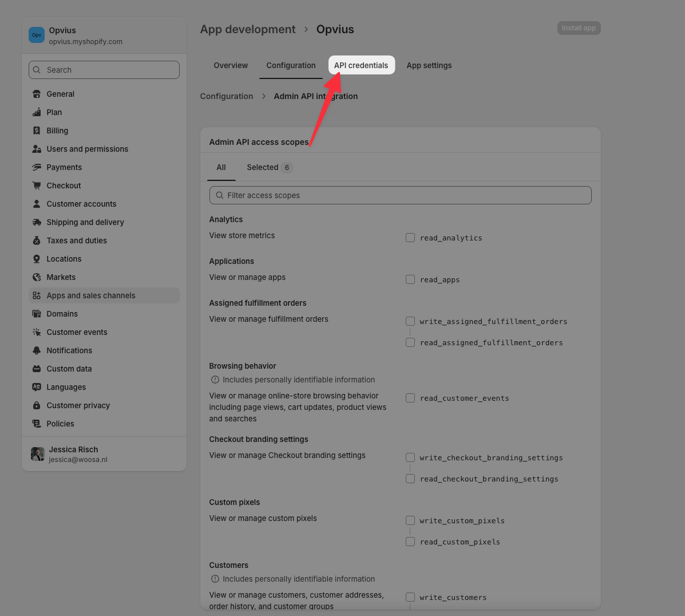The height and width of the screenshot is (616, 685).
Task: Enable the read_apps checkbox
Action: (x=410, y=280)
